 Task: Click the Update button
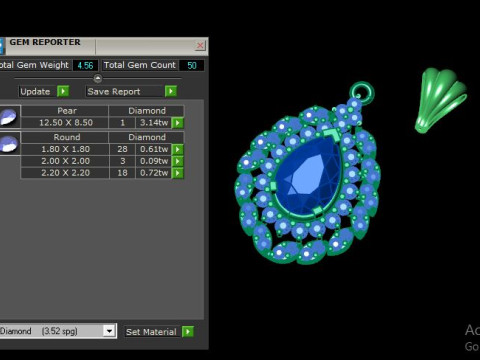click(x=38, y=91)
